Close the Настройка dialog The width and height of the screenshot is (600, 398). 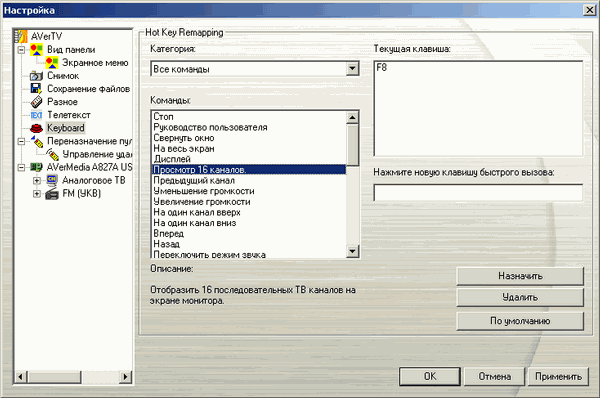(590, 10)
